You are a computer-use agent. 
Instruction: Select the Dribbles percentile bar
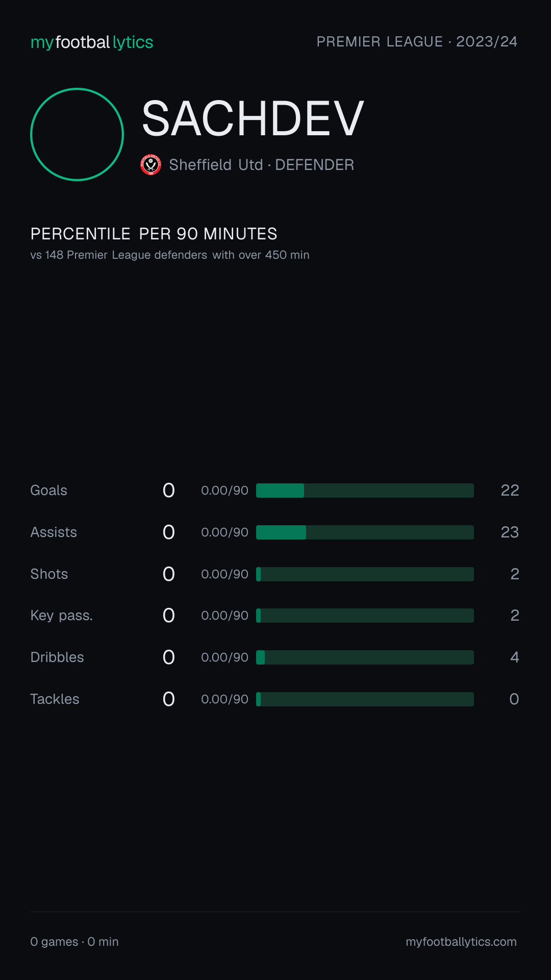point(365,657)
